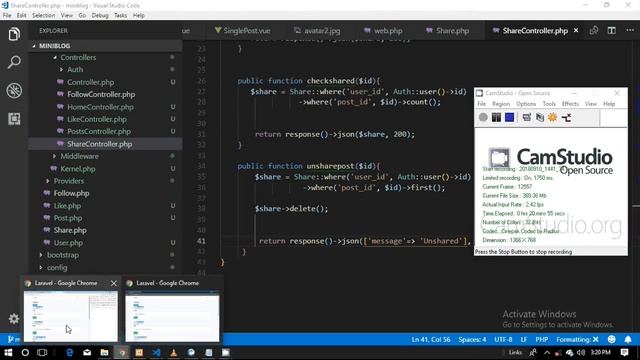Click volume icon in system tray

coord(581,352)
